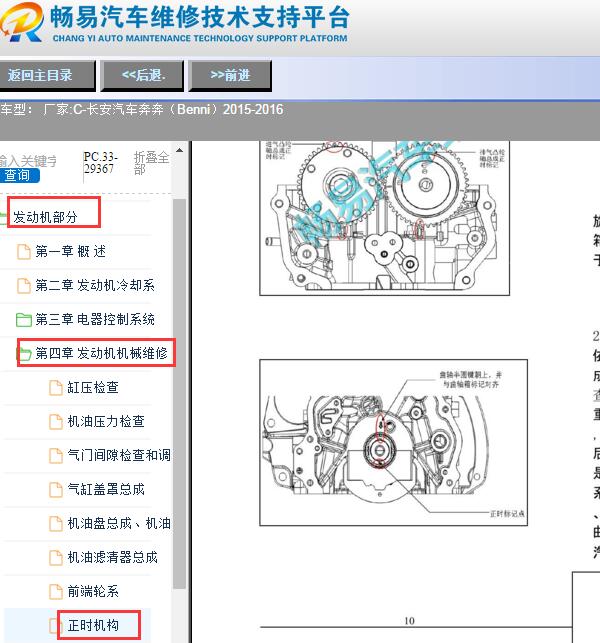Click the page icon beside 机油滤清器总成

[x=55, y=558]
